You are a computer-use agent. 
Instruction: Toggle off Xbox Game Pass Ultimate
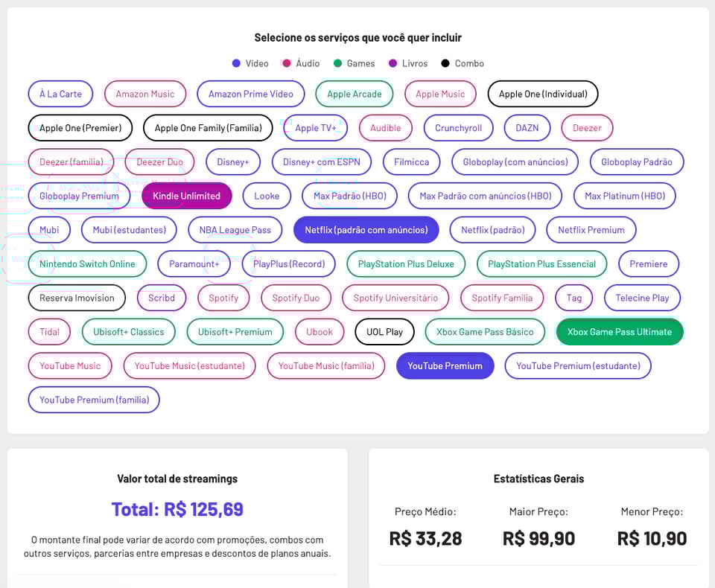[x=619, y=332]
